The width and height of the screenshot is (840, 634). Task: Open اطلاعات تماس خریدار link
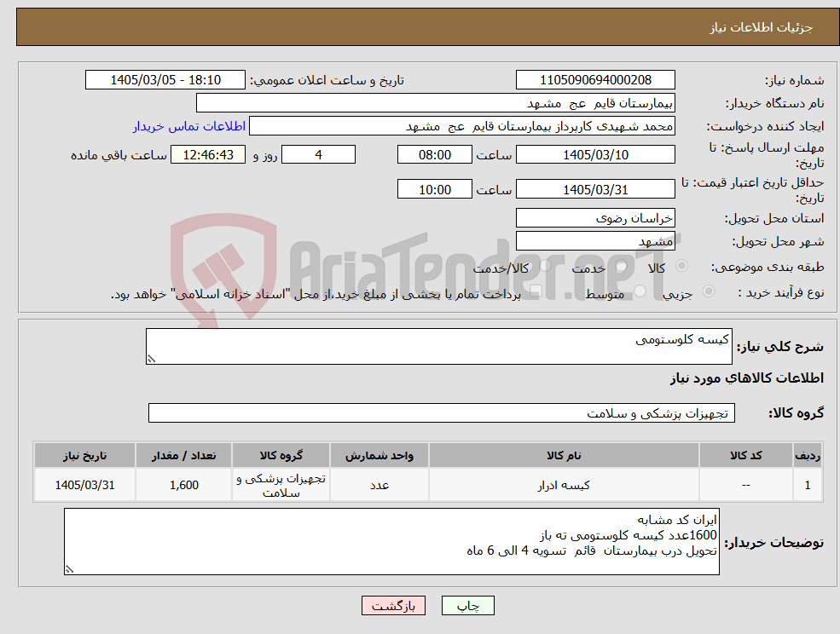pyautogui.click(x=189, y=126)
